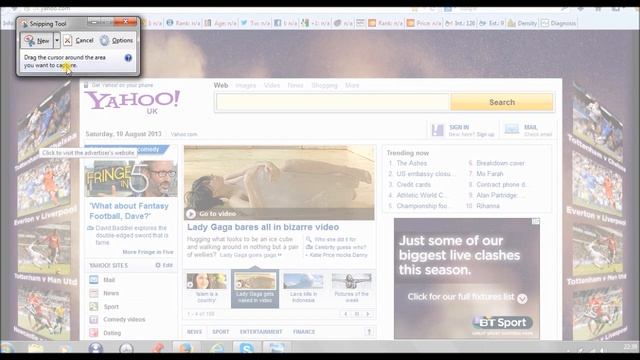
Task: Switch to the lower SPORT tab
Action: tap(221, 332)
